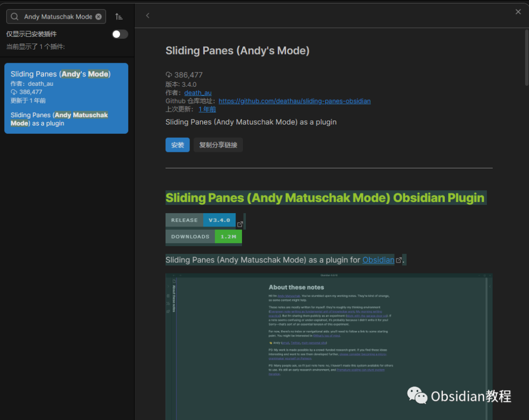
Task: Click the title Sliding Panes (Andy's Mode)
Action: pyautogui.click(x=238, y=50)
